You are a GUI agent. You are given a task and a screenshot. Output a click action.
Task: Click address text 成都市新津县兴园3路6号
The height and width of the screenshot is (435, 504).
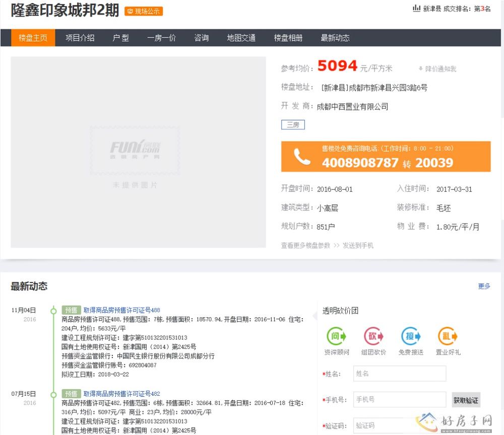(x=388, y=88)
